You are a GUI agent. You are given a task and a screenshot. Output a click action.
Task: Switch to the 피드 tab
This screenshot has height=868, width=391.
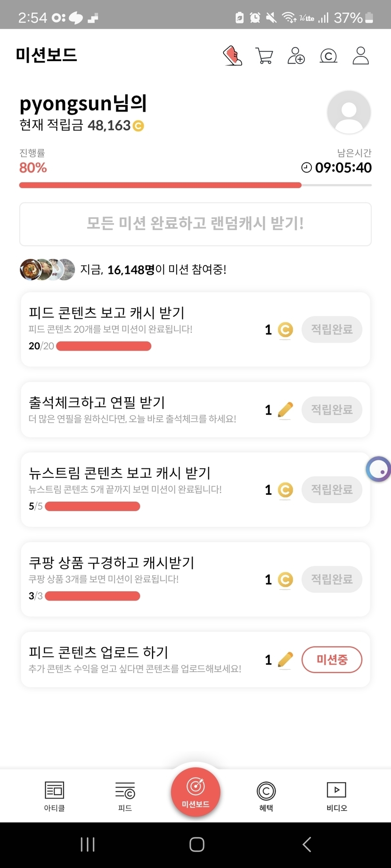(x=125, y=796)
